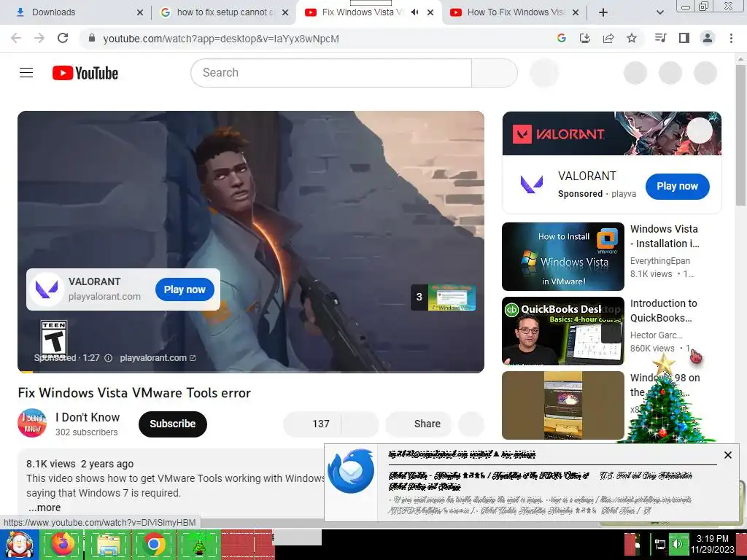Click 'Windows Vista - Installation' video title

pyautogui.click(x=665, y=236)
